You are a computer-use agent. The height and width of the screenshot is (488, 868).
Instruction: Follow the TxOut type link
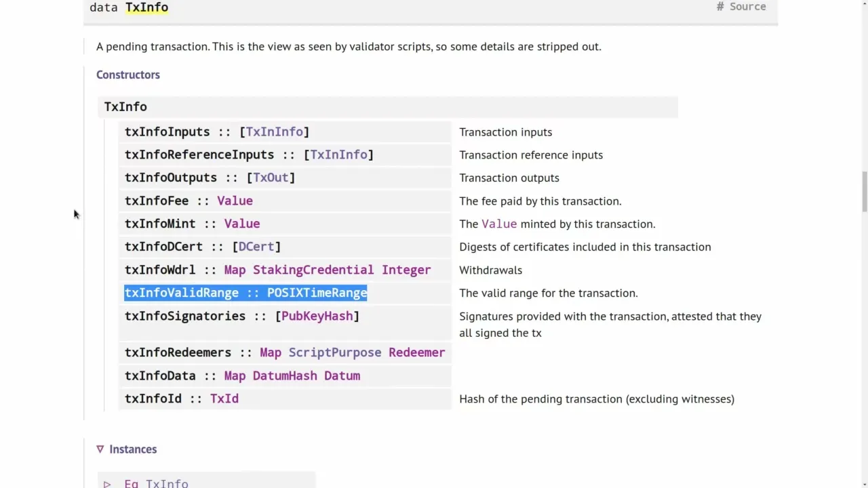tap(271, 178)
